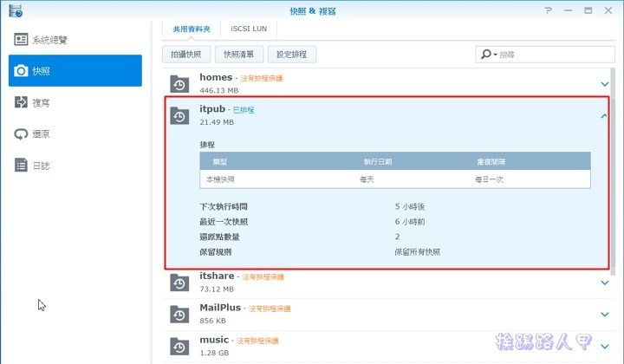
Task: Click the 排程 section heading
Action: (x=207, y=145)
